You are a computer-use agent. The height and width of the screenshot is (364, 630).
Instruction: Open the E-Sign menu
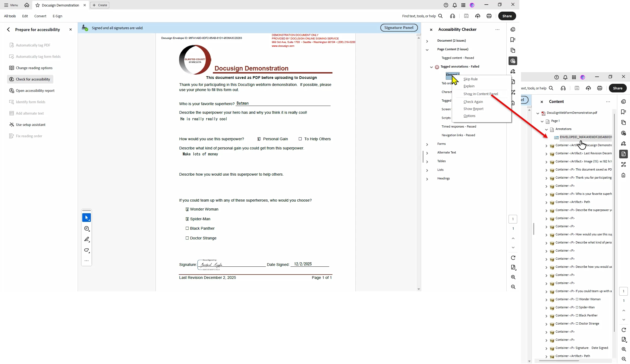click(x=57, y=16)
